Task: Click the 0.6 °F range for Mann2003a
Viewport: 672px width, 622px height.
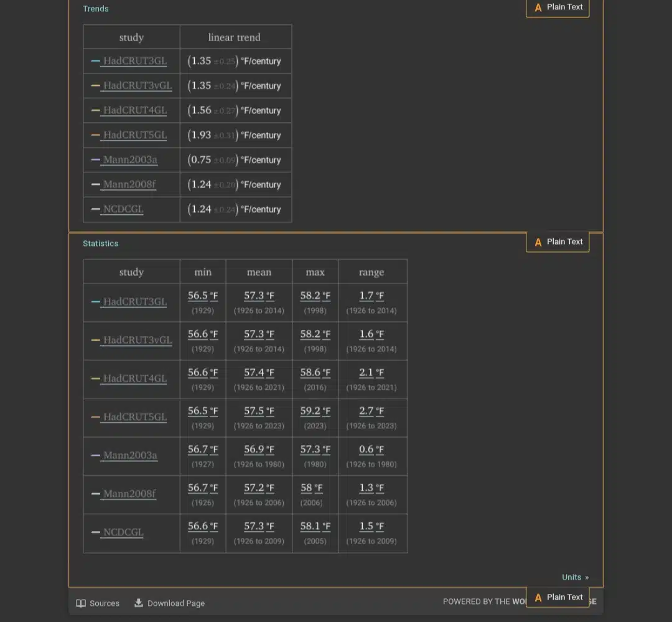Action: tap(371, 449)
